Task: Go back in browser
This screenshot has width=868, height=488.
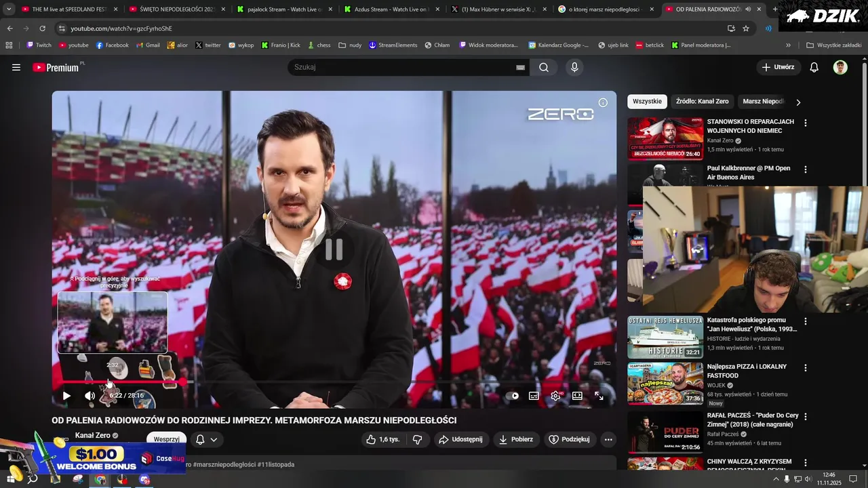Action: [x=9, y=28]
